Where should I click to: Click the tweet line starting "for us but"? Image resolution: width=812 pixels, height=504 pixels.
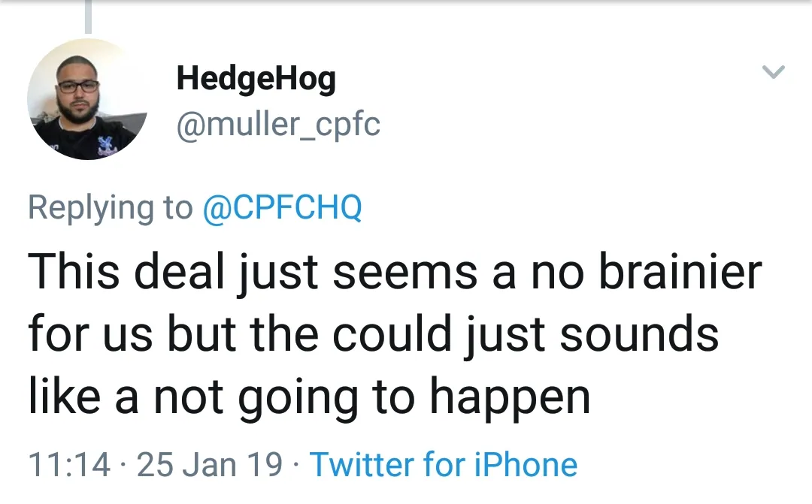tap(374, 333)
